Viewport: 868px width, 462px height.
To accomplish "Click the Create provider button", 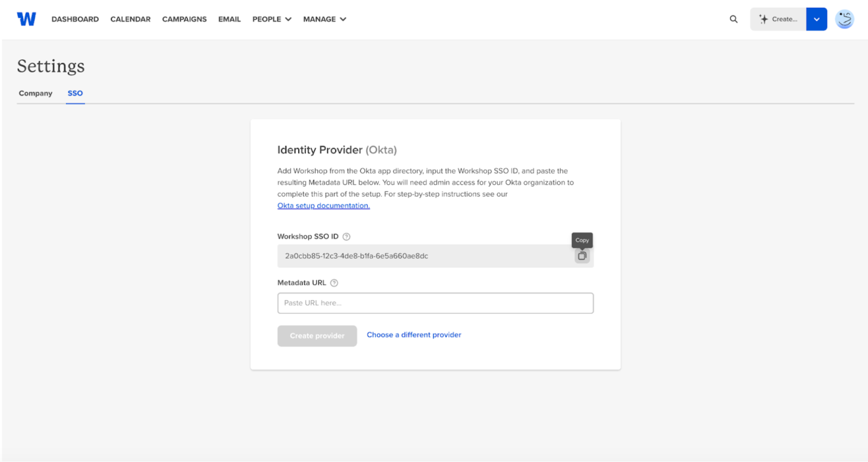I will 317,336.
